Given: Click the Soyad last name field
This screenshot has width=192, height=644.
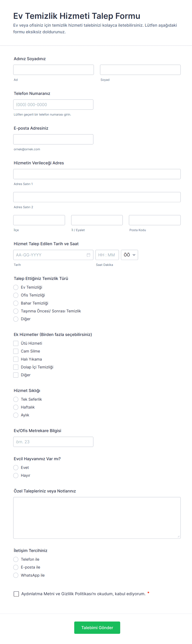Looking at the screenshot, I should click(140, 70).
